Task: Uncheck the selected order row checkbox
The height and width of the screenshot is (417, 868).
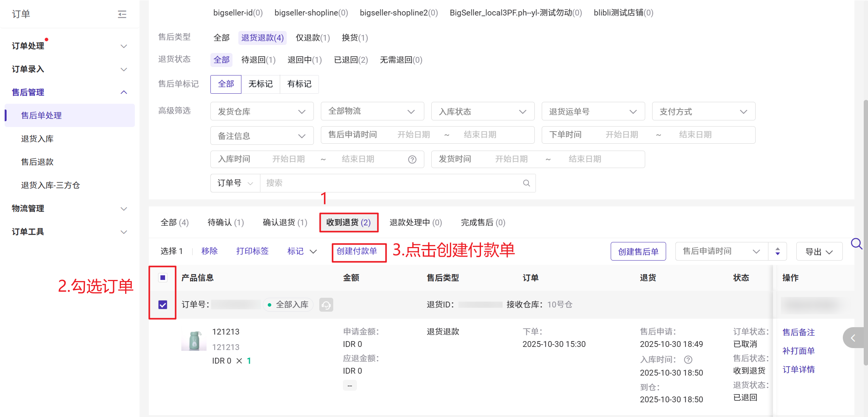Action: (x=163, y=305)
